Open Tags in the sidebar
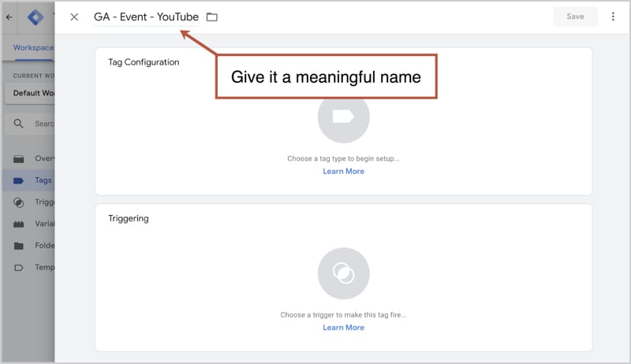This screenshot has height=364, width=631. pos(30,180)
